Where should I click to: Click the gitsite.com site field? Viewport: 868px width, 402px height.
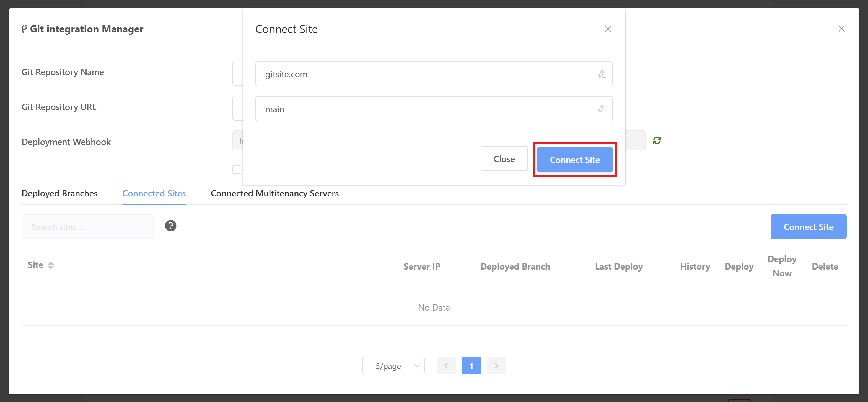coord(424,74)
